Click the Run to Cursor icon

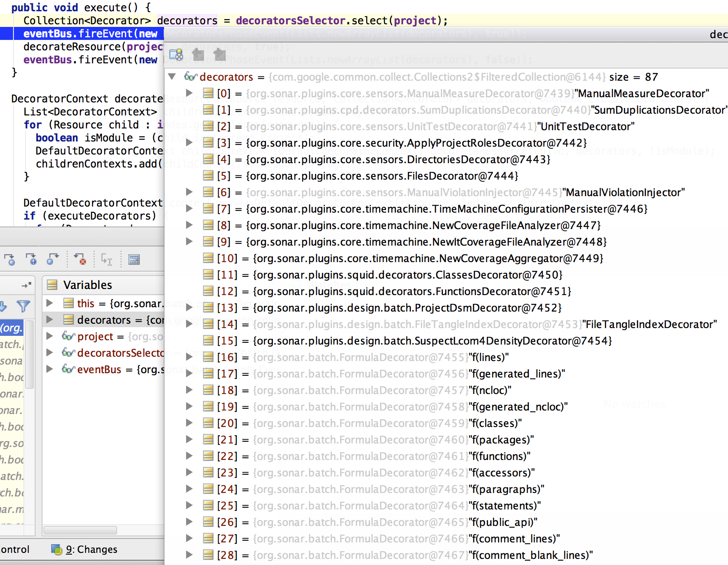(107, 260)
